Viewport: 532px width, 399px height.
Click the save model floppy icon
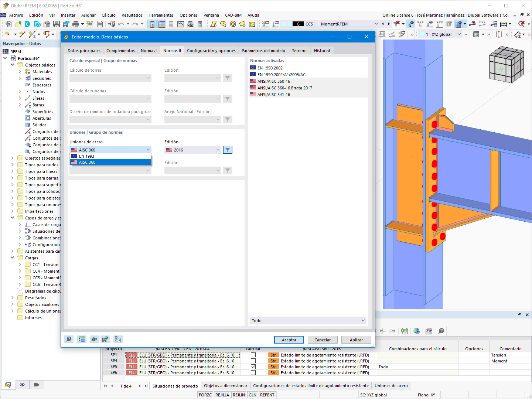coord(57,24)
